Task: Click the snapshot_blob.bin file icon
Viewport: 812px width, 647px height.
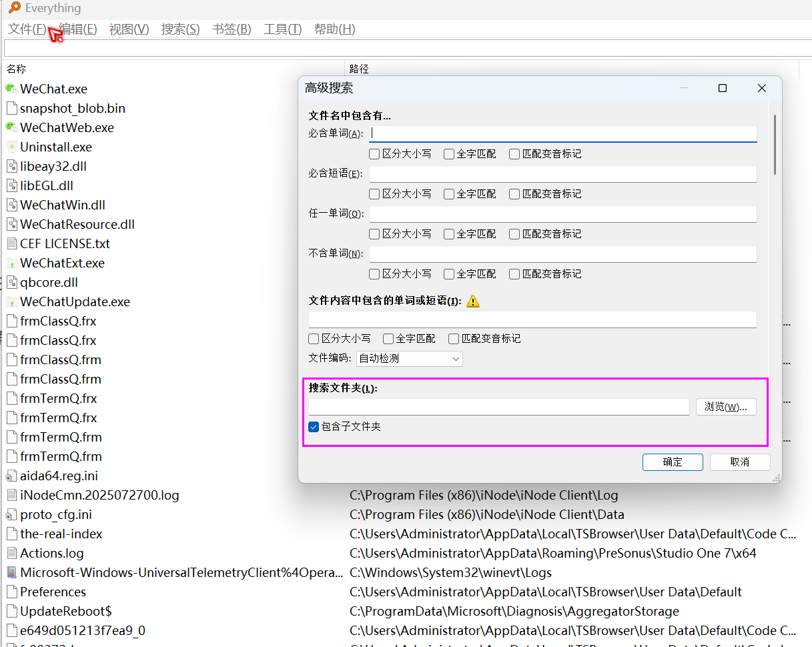Action: [x=11, y=108]
